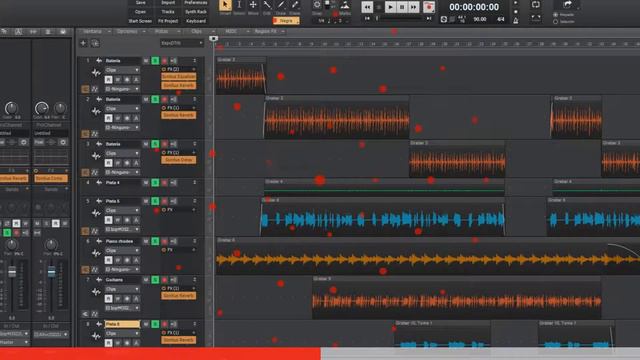Select the Draw pencil tool
This screenshot has height=360, width=640.
click(x=281, y=5)
